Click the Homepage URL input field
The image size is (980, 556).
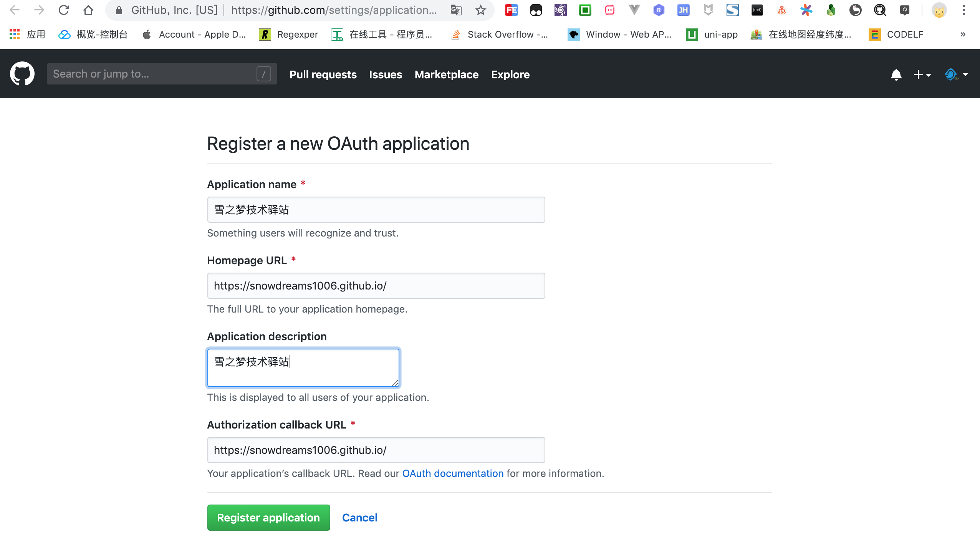tap(376, 285)
